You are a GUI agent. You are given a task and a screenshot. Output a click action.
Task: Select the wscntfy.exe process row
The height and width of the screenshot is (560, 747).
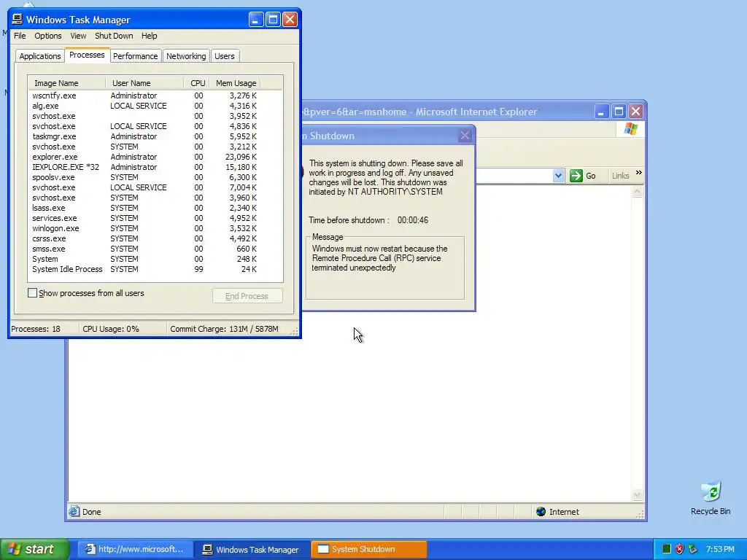click(155, 96)
